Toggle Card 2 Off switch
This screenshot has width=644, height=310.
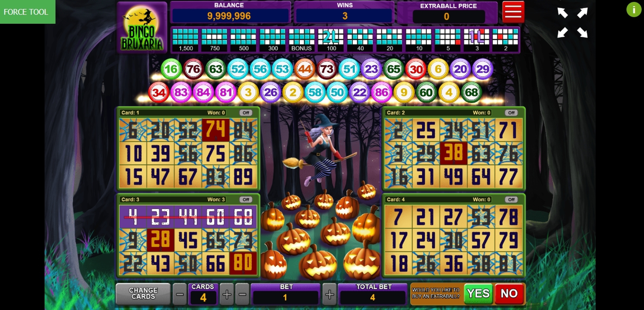[511, 113]
